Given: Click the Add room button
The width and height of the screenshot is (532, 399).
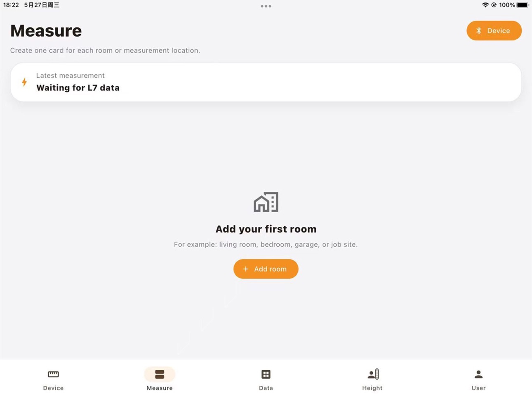Looking at the screenshot, I should pyautogui.click(x=266, y=269).
